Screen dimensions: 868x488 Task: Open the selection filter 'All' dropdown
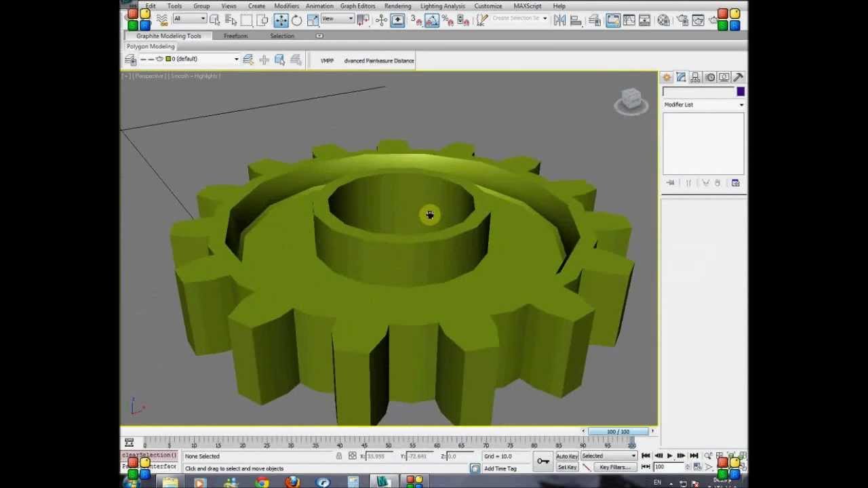pyautogui.click(x=189, y=19)
